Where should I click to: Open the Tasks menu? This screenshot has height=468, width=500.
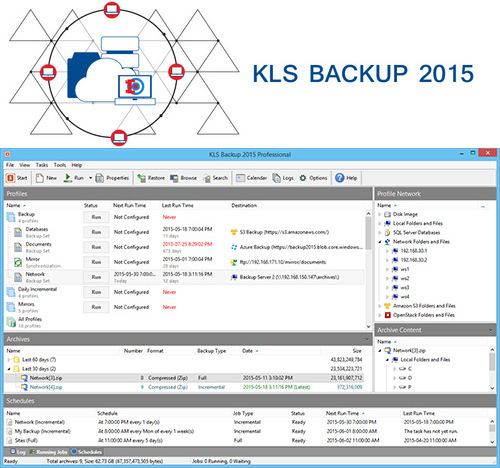[42, 165]
